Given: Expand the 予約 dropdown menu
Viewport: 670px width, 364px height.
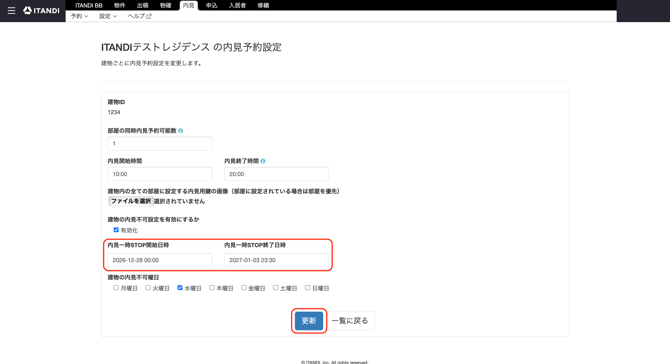Looking at the screenshot, I should coord(79,16).
